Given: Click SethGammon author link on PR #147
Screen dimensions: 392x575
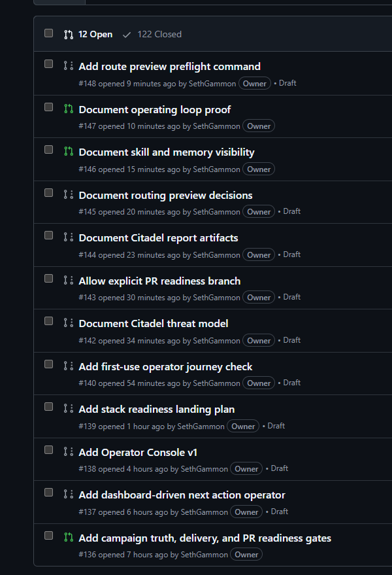Looking at the screenshot, I should point(216,126).
